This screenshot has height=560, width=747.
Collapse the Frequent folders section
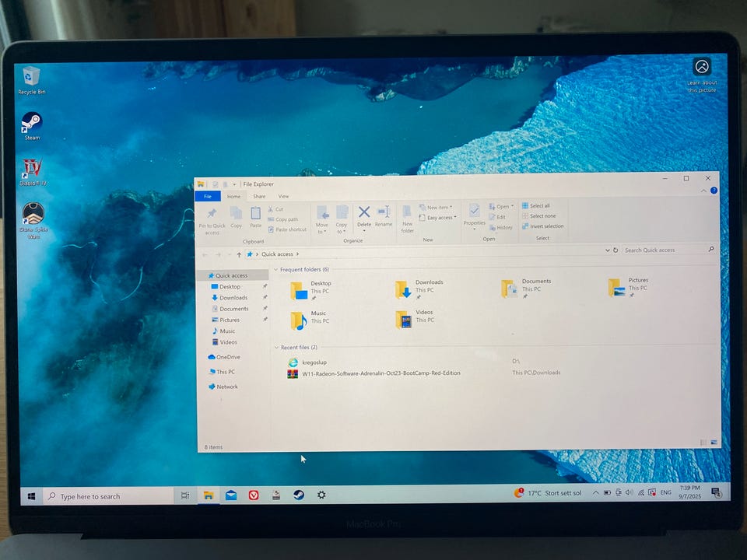tap(275, 270)
